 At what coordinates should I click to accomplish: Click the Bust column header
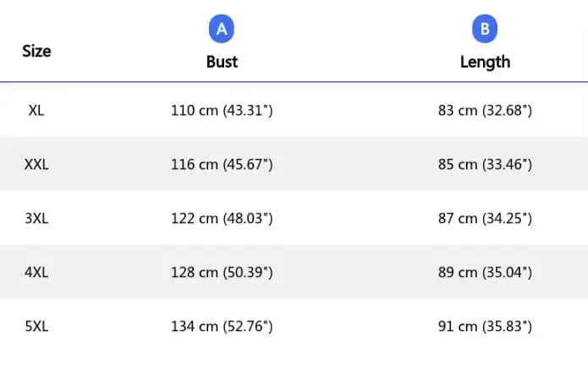(x=222, y=62)
